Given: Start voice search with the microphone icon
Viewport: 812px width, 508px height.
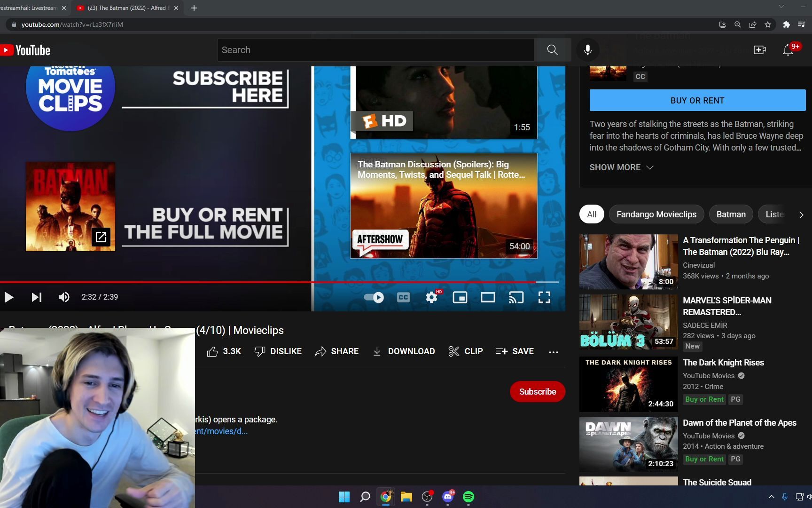Looking at the screenshot, I should 587,50.
